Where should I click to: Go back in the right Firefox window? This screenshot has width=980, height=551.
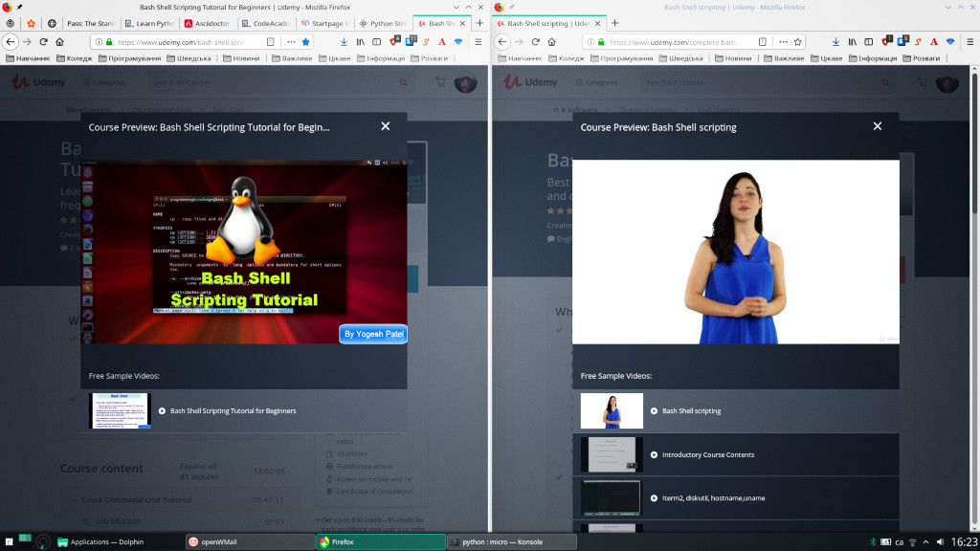[x=502, y=42]
